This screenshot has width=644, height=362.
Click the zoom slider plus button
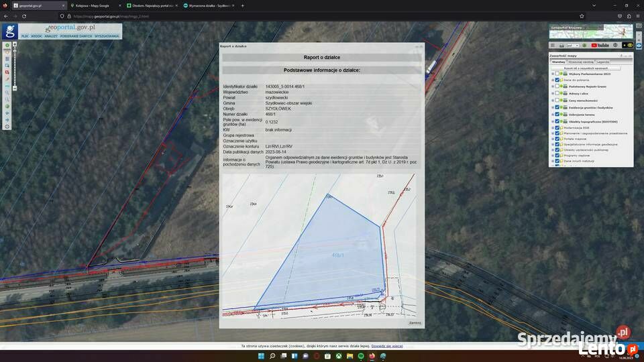[x=15, y=44]
